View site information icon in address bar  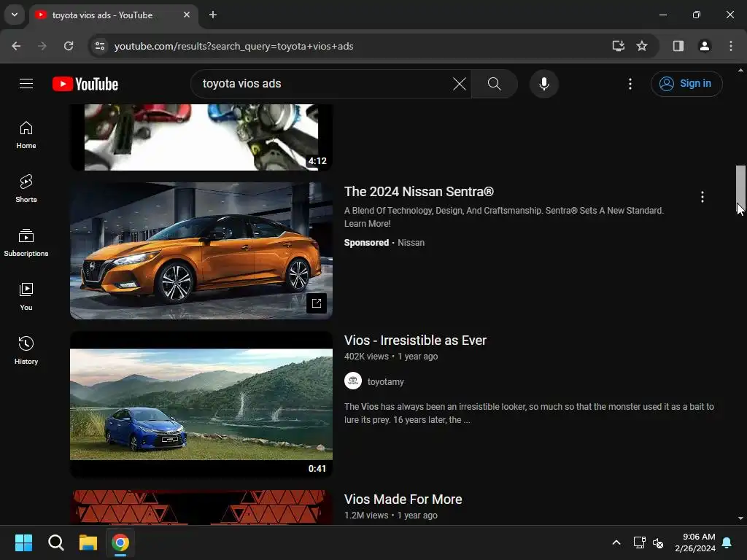coord(99,46)
